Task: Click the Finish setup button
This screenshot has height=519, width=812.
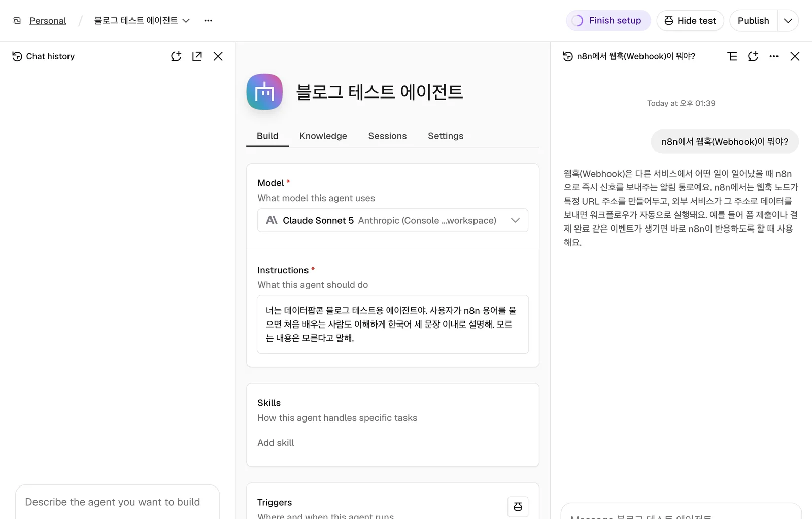Action: (x=608, y=21)
